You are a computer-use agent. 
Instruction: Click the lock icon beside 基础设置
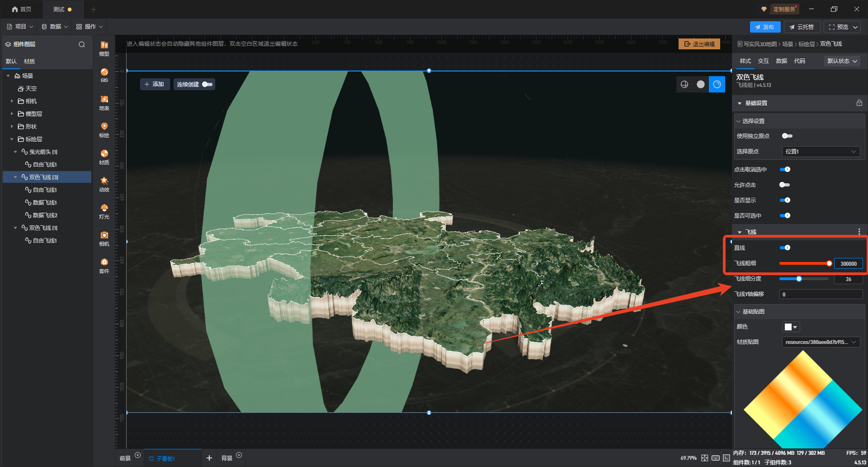[859, 103]
